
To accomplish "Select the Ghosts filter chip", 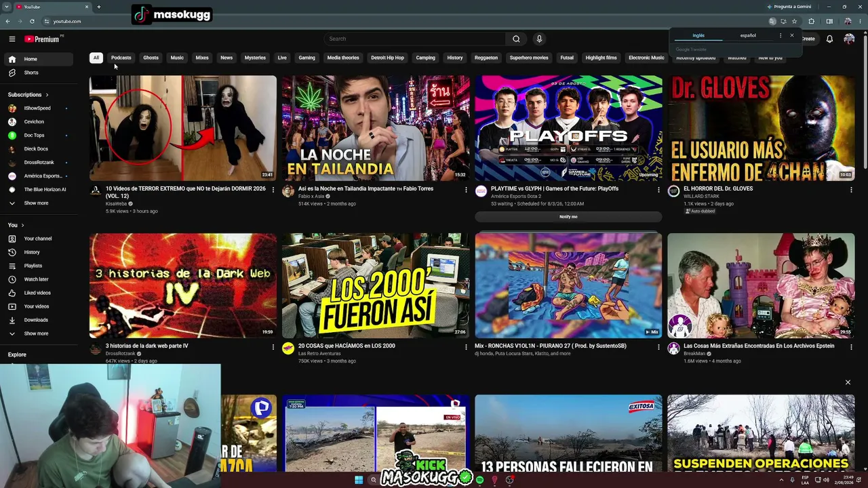I will 151,58.
